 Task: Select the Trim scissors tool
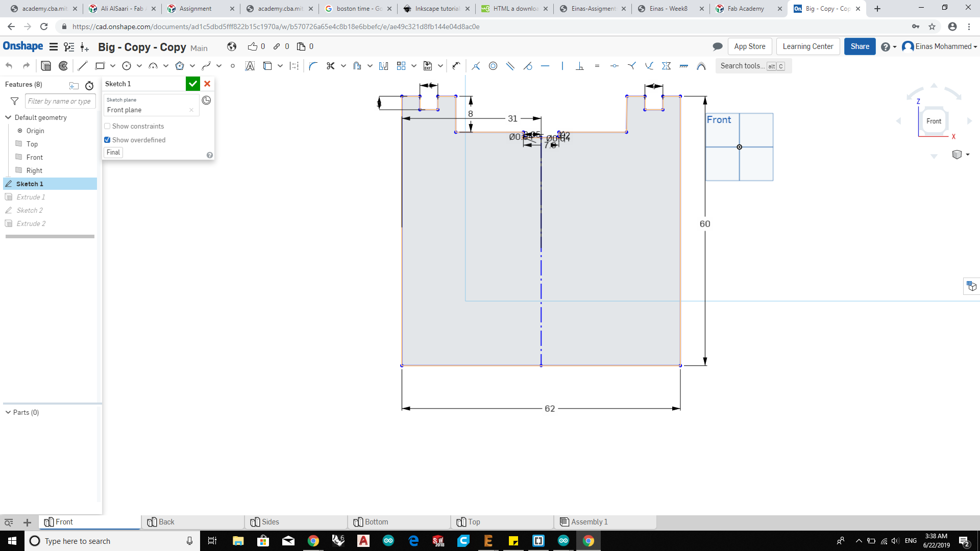[x=331, y=66]
